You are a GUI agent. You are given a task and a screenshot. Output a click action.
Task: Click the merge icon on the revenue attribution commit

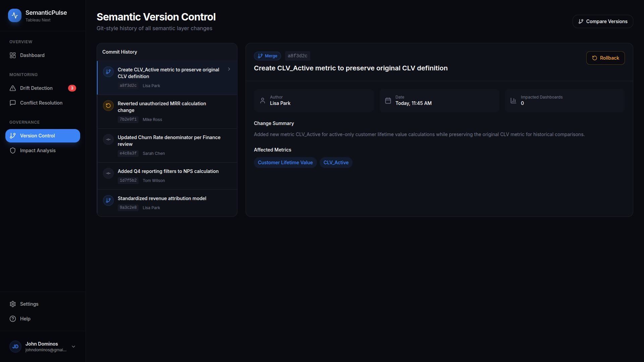(x=108, y=200)
